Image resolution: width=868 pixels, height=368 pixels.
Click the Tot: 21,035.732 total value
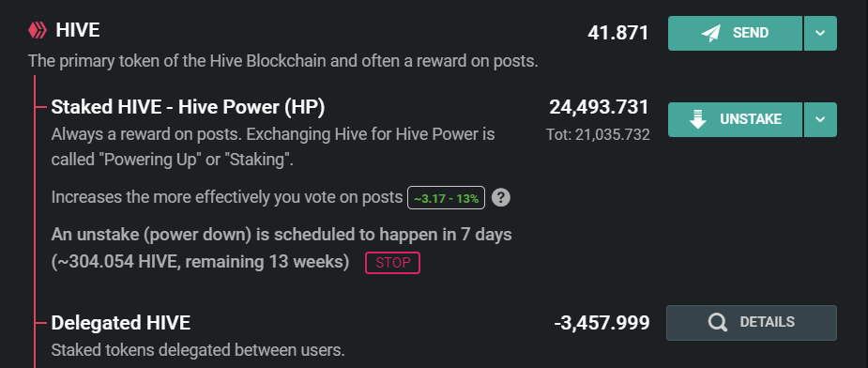pos(598,134)
